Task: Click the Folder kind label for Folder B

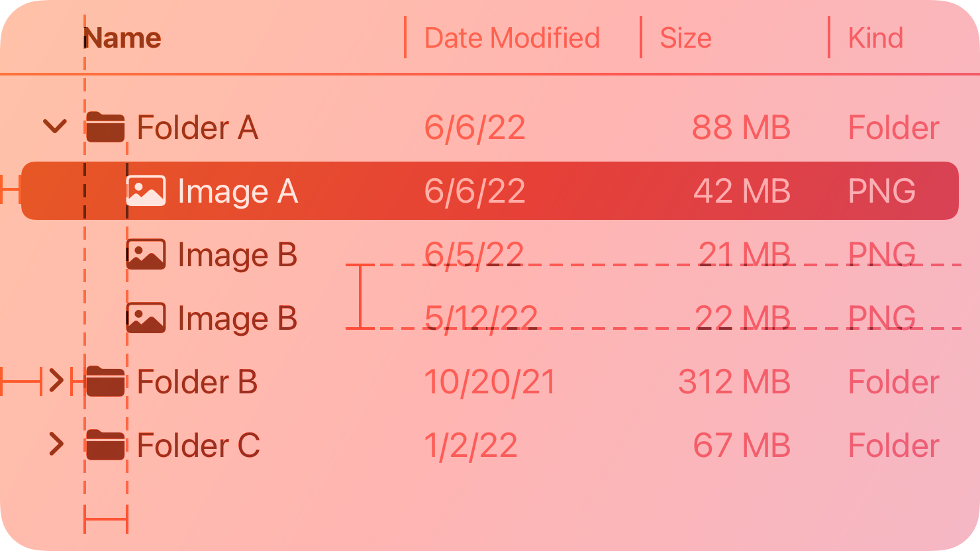Action: click(x=893, y=381)
